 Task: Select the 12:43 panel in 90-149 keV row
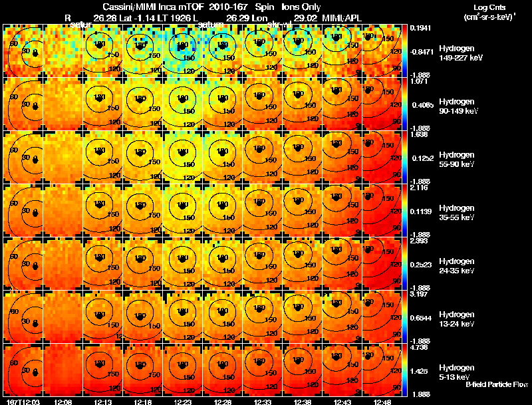[x=342, y=104]
